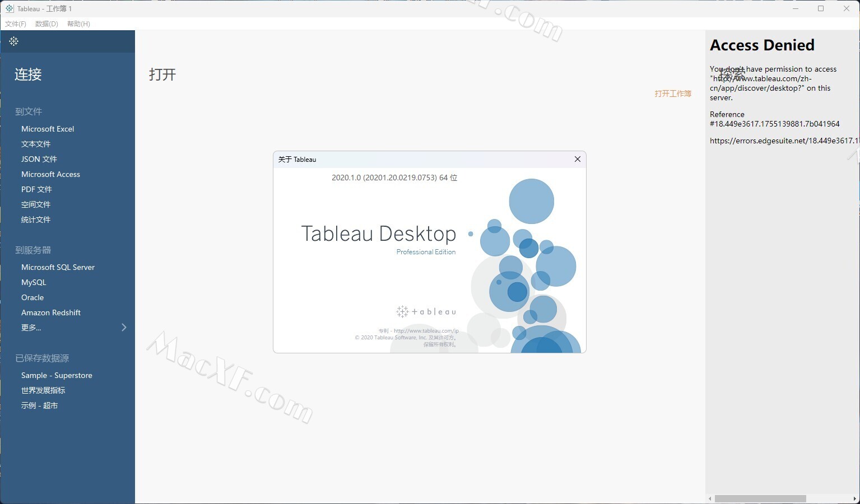This screenshot has height=504, width=860.
Task: Connect to Oracle server
Action: pos(32,297)
